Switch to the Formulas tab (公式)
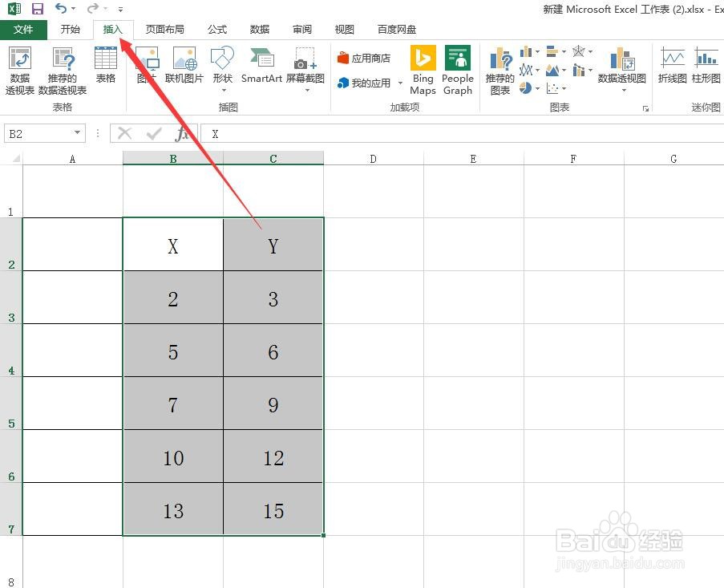724x588 pixels. pos(217,30)
